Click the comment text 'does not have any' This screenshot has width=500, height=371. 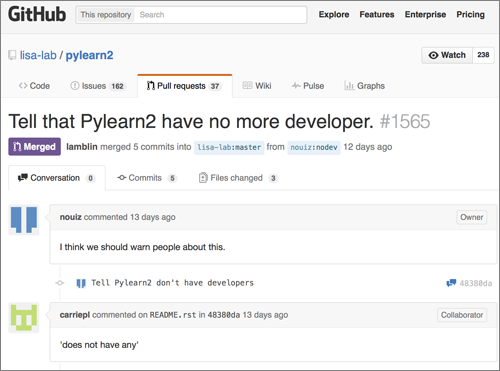(x=99, y=345)
